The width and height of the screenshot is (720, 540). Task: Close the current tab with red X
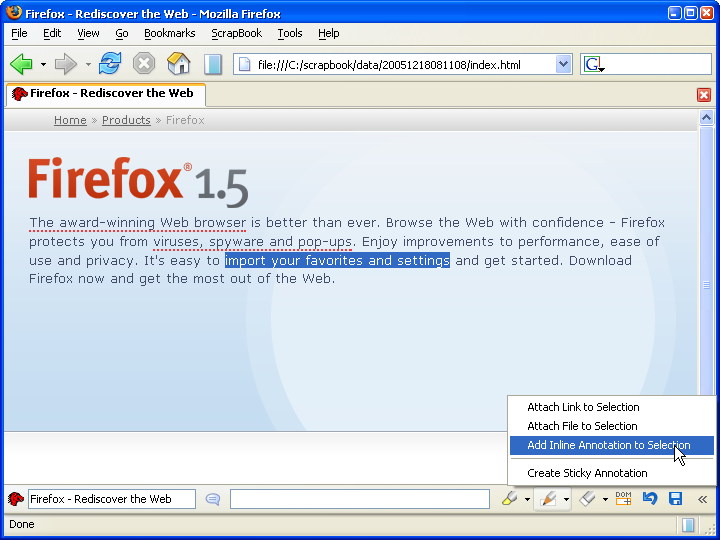coord(703,95)
